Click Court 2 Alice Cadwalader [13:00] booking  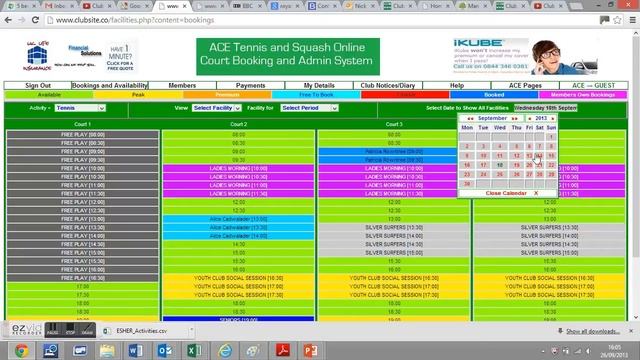tap(238, 219)
